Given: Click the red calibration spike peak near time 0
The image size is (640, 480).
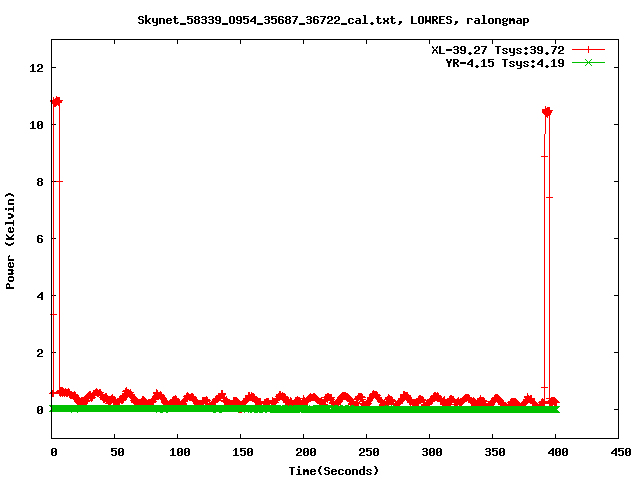Looking at the screenshot, I should (x=56, y=101).
